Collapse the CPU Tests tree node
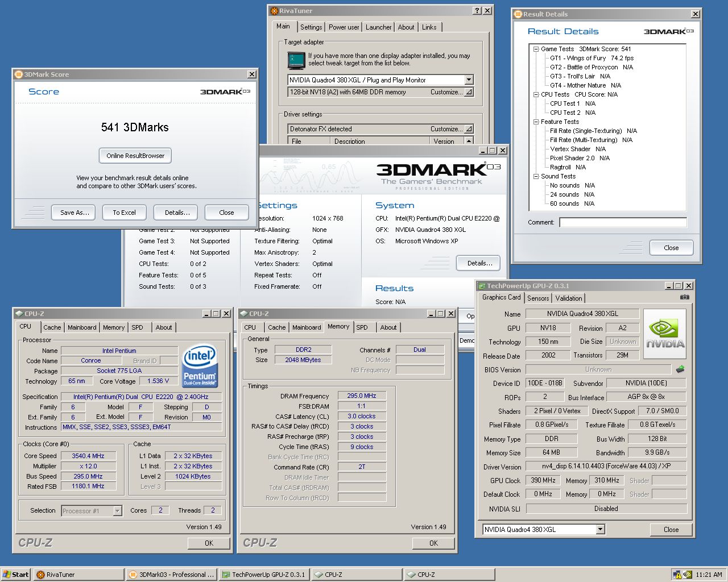This screenshot has width=728, height=582. tap(536, 94)
